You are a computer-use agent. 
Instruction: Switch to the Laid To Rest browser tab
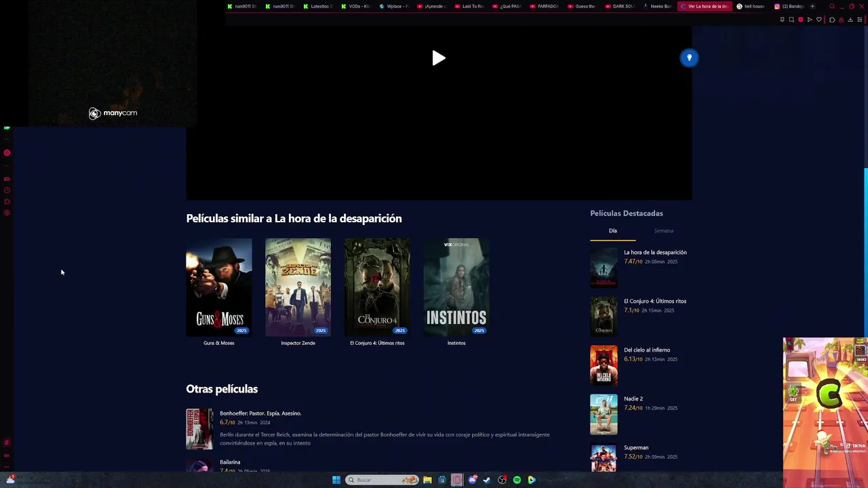click(x=469, y=6)
